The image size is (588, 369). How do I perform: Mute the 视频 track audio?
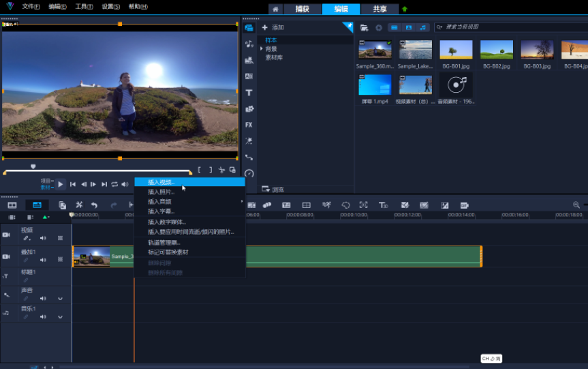click(x=43, y=239)
